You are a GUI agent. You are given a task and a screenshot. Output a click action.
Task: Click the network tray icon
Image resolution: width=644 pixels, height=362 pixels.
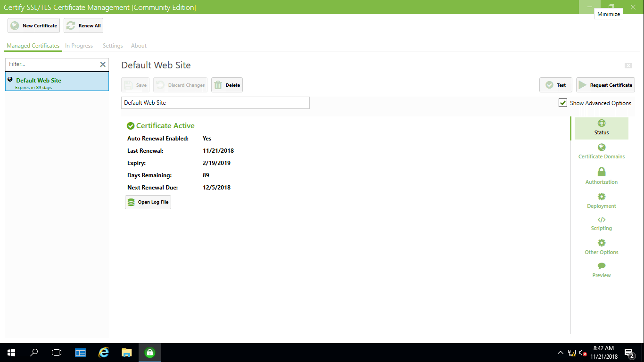571,353
